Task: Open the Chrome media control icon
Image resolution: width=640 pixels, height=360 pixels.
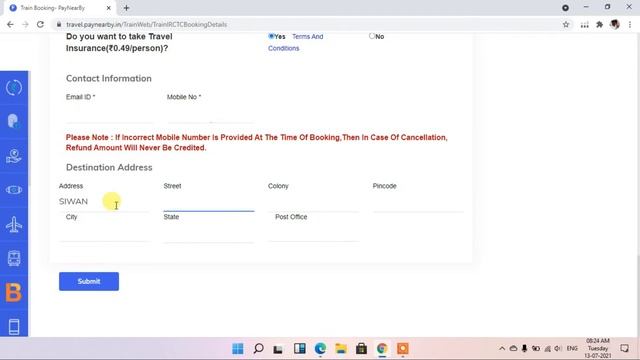Action: [x=584, y=24]
